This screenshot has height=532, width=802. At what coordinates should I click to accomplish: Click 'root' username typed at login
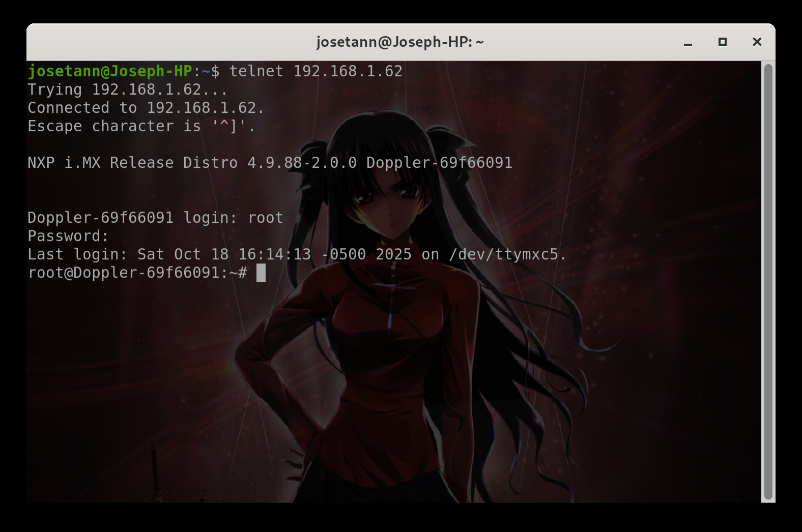click(265, 218)
